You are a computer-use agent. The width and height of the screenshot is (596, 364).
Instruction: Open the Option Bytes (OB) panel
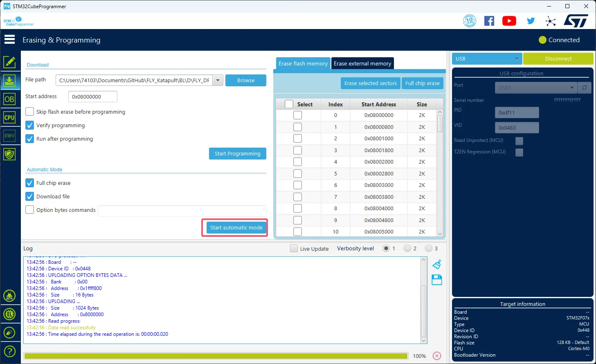pos(9,99)
